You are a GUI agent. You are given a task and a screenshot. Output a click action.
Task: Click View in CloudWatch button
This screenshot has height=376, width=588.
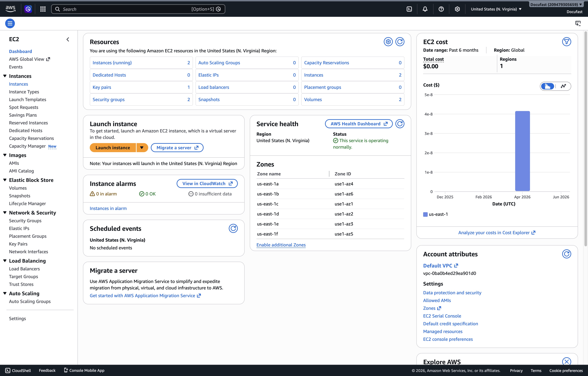pyautogui.click(x=207, y=183)
